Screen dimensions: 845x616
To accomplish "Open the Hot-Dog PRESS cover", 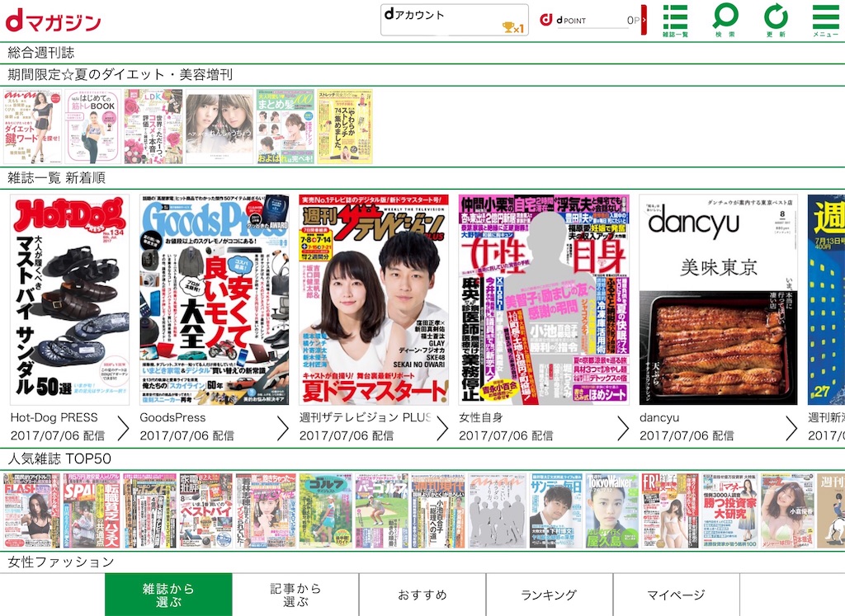I will point(69,300).
